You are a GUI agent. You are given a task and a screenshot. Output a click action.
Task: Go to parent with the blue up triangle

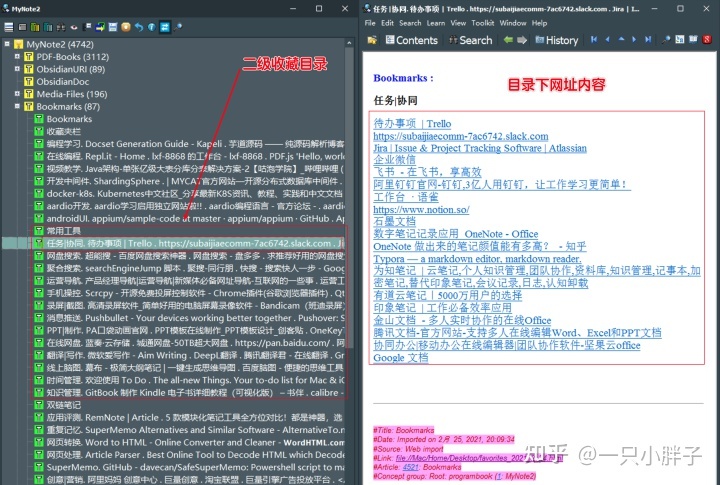pyautogui.click(x=621, y=39)
